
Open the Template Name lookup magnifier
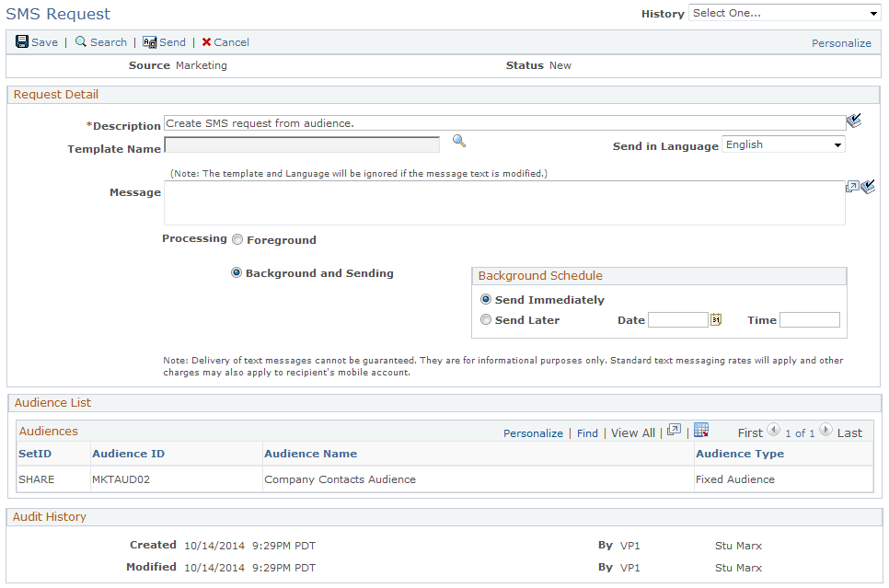tap(458, 141)
